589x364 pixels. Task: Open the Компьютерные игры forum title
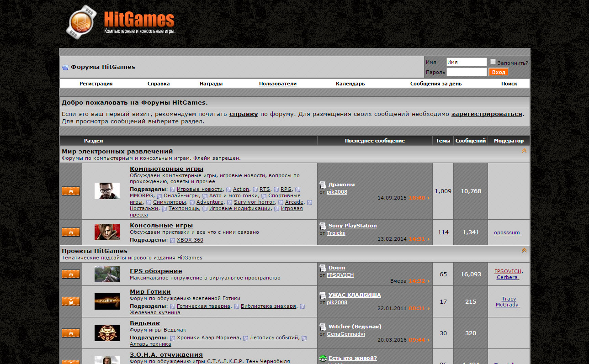coord(167,169)
